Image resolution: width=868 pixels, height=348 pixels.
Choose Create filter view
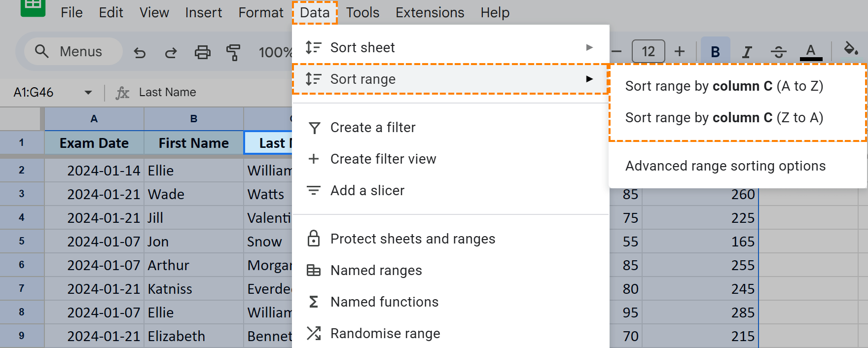coord(451,159)
